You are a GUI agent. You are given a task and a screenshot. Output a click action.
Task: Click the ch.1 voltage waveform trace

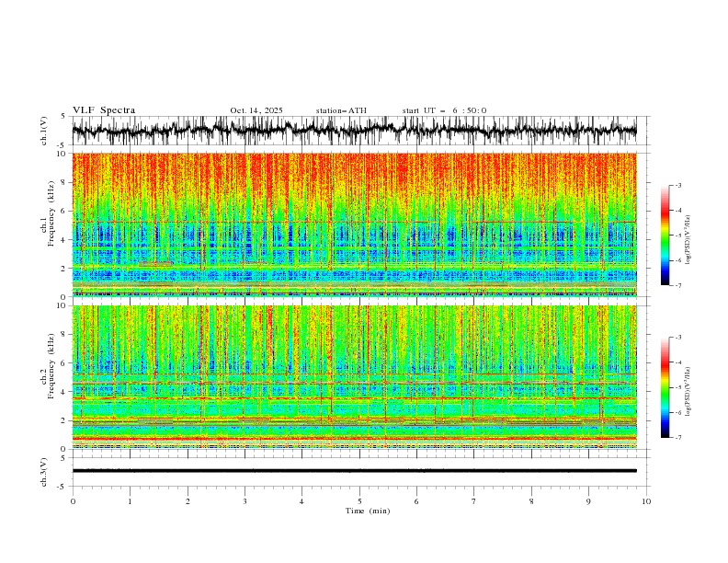354,131
